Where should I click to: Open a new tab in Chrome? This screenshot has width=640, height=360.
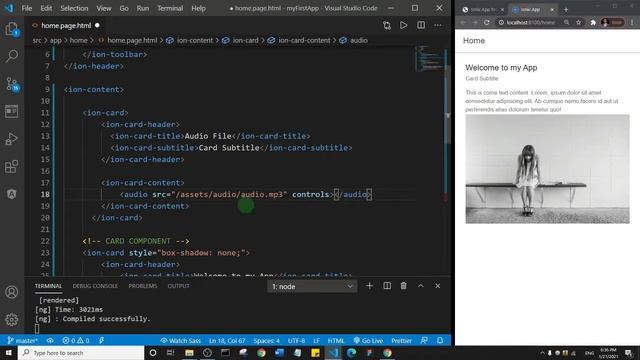pyautogui.click(x=566, y=9)
